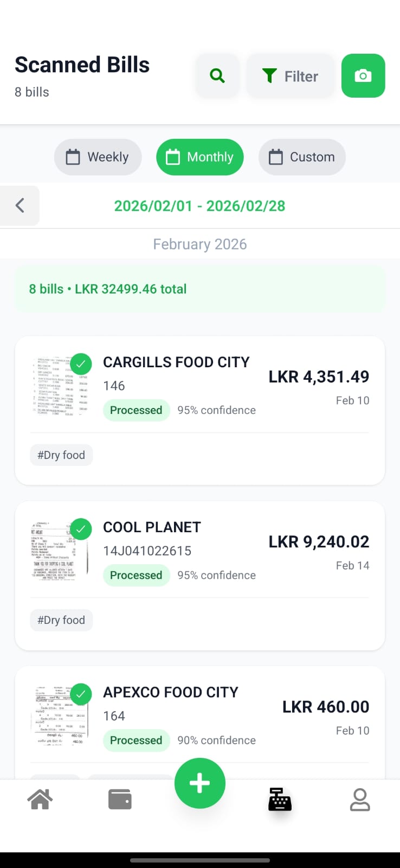Choose the Custom date range

coord(302,157)
